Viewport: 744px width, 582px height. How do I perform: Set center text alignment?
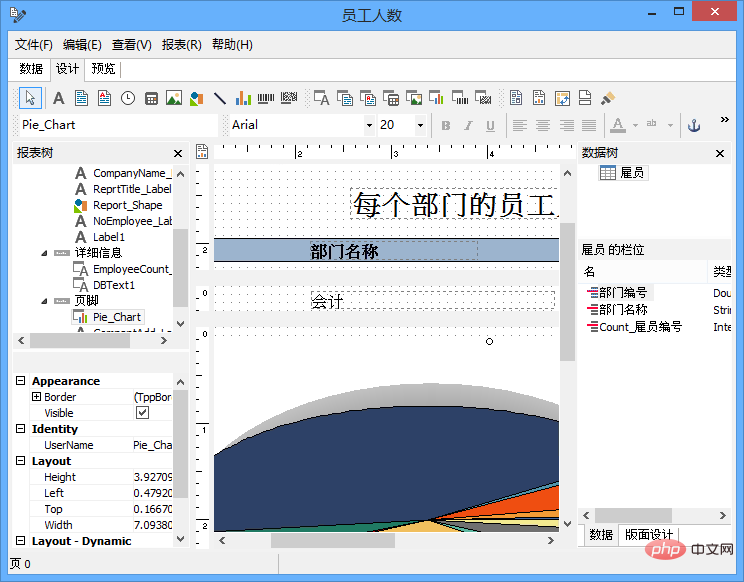pyautogui.click(x=543, y=125)
